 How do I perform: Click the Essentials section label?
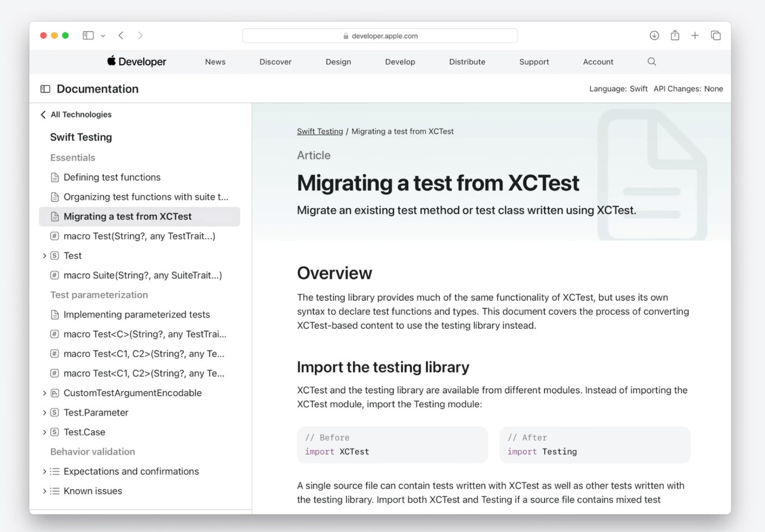pos(73,158)
